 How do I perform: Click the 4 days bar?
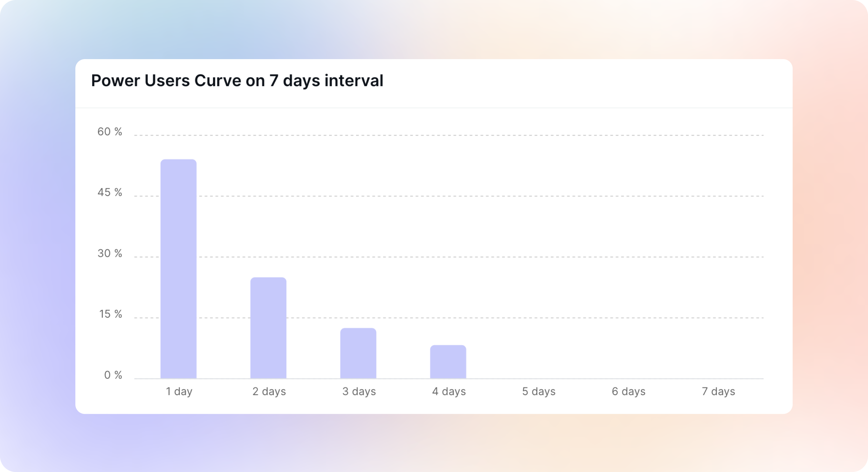pos(448,361)
